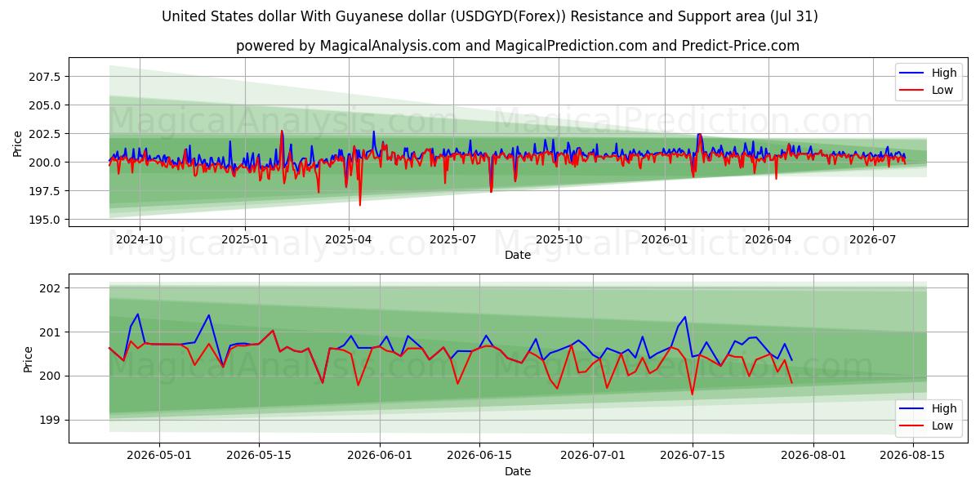Click the 202 tick on the bottom chart

[x=51, y=288]
